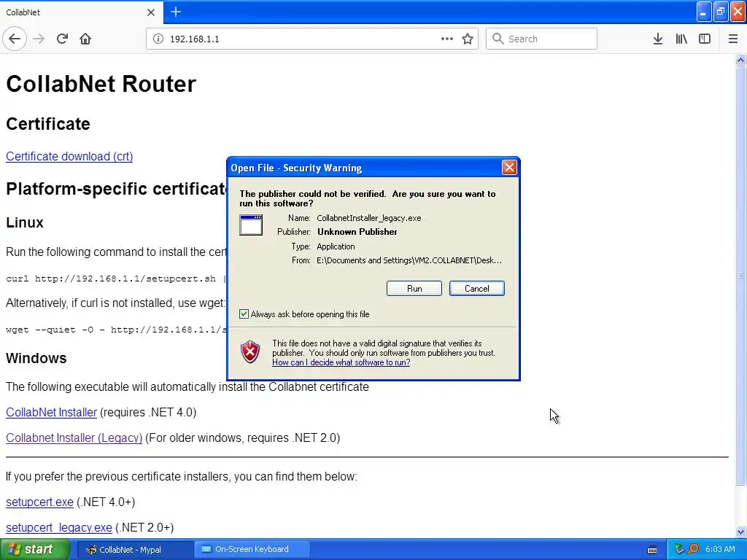Uncheck Always ask before opening this file
The height and width of the screenshot is (560, 747).
(244, 314)
